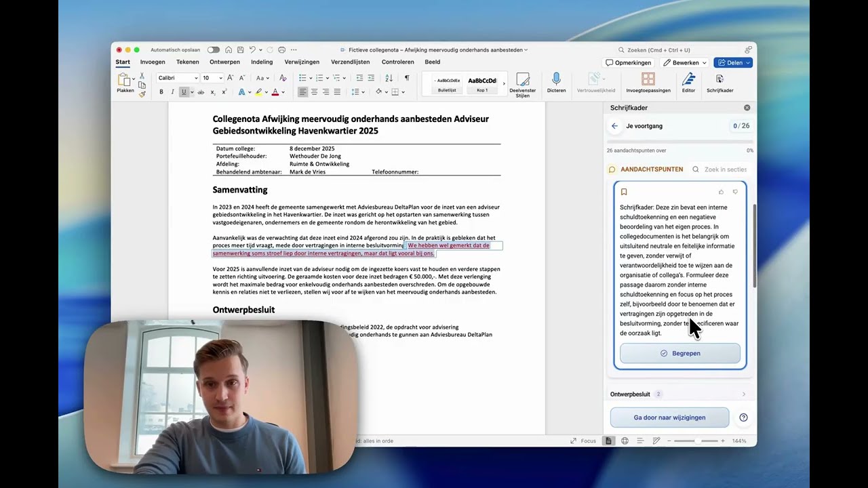Click the Print icon in title bar
This screenshot has height=488, width=868.
click(x=281, y=50)
